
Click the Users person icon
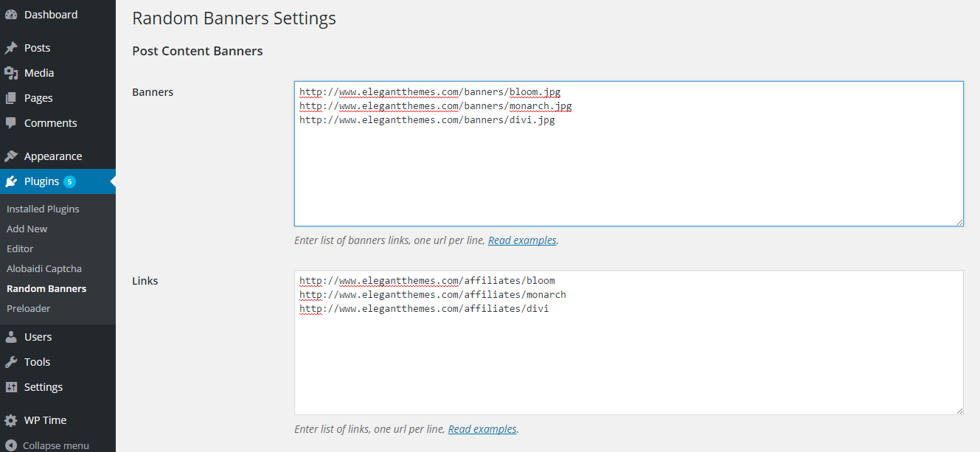[x=11, y=337]
